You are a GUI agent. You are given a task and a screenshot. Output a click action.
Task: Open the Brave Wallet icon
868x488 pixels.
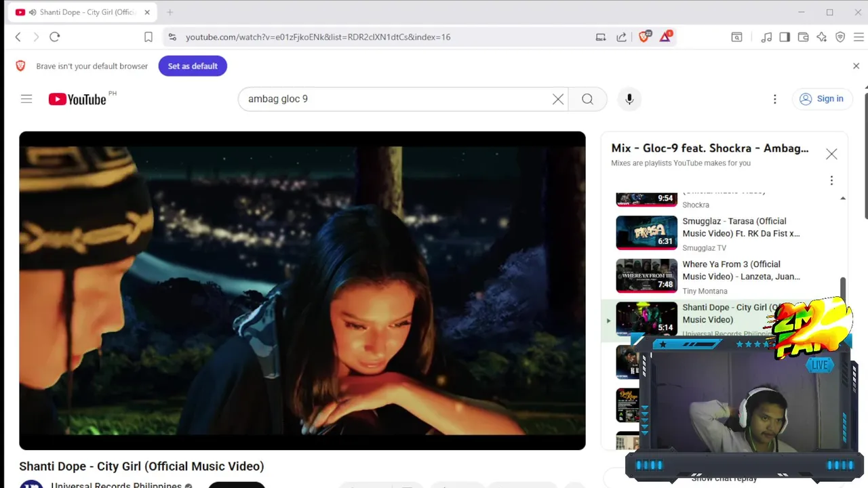[803, 37]
